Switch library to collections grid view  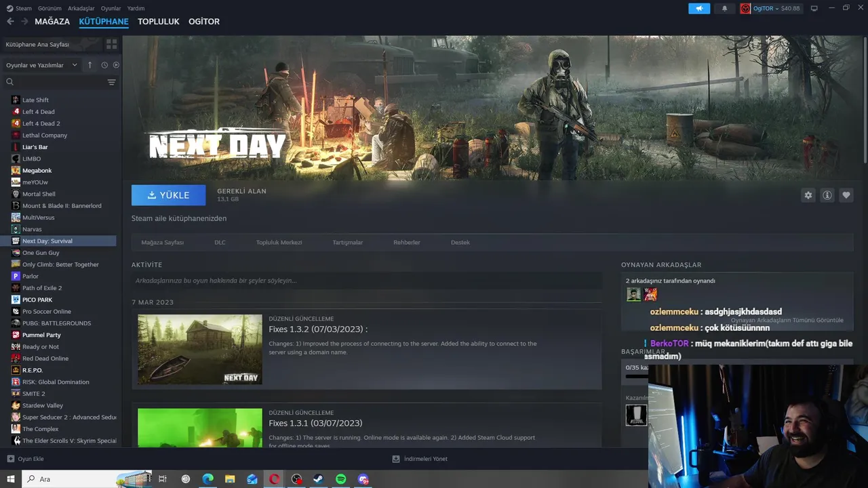tap(111, 44)
